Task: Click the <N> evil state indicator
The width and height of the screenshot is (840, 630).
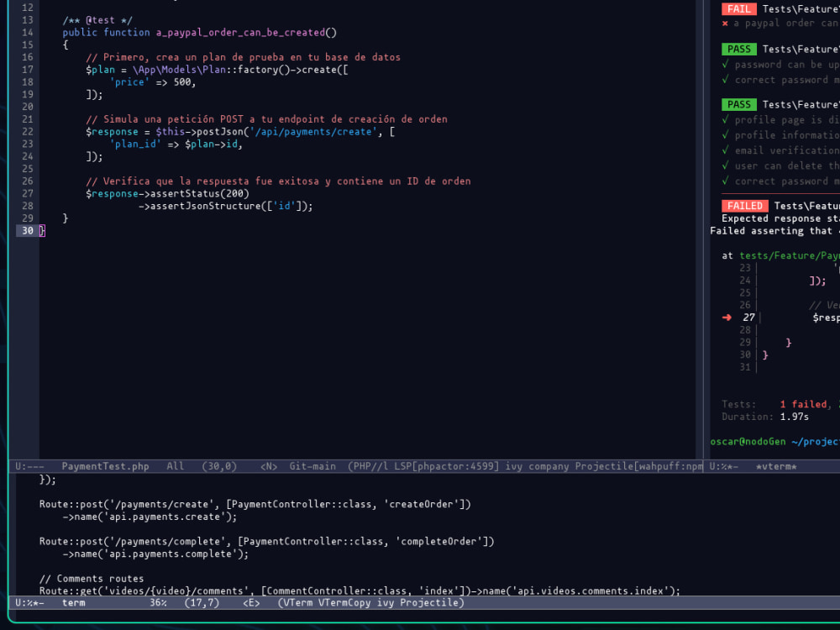Action: coord(269,466)
